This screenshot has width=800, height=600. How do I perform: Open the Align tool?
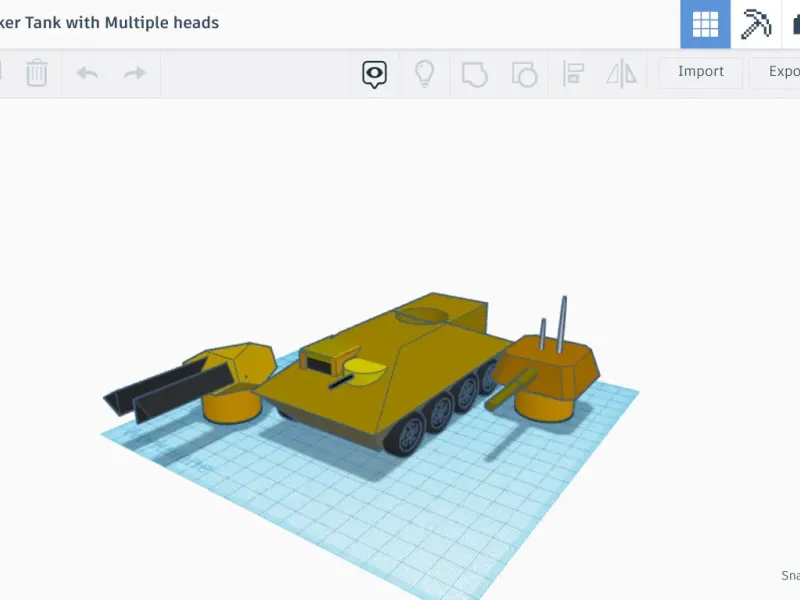(x=573, y=74)
